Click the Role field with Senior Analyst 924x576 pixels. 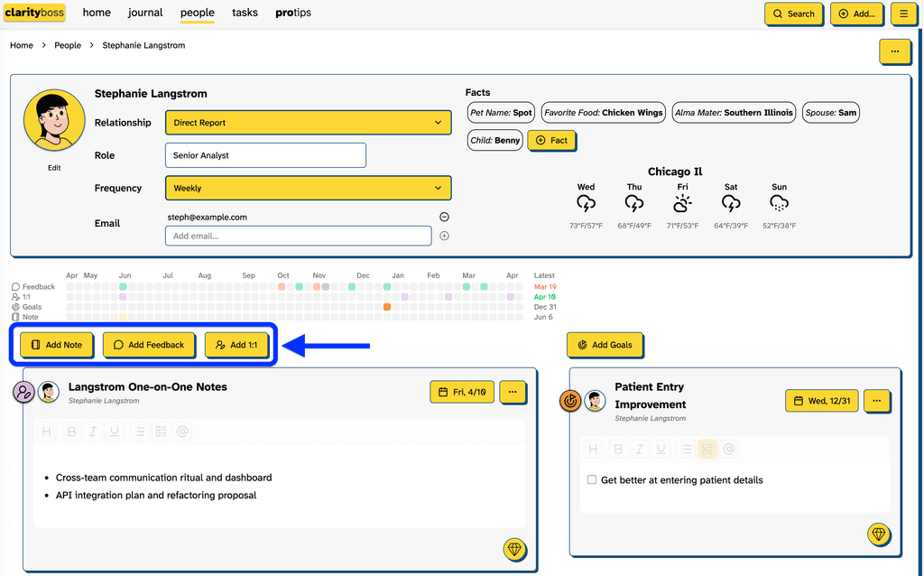(x=265, y=155)
